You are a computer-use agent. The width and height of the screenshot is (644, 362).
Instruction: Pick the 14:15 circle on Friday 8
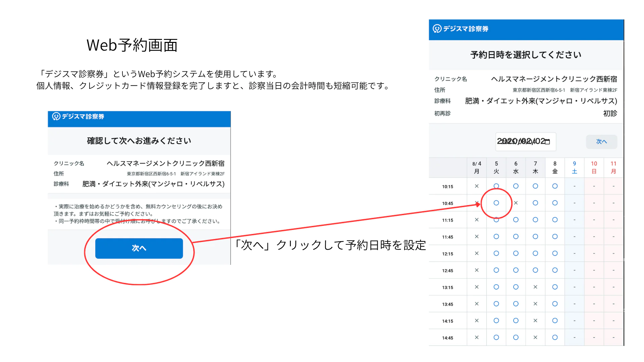(555, 321)
